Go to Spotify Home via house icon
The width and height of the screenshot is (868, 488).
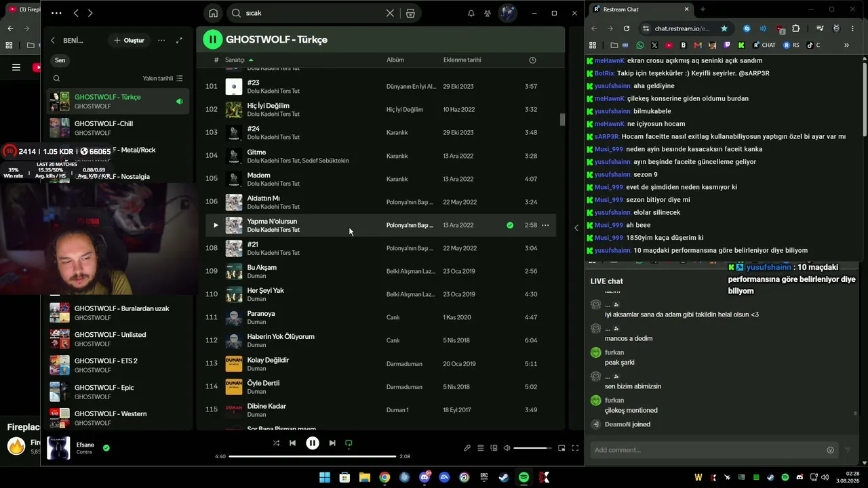[213, 13]
